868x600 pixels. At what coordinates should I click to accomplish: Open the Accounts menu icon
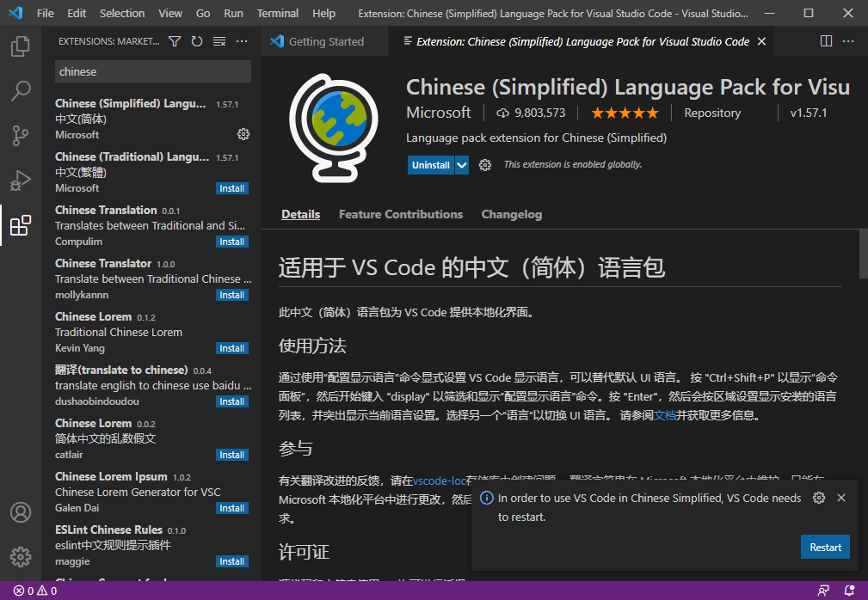21,512
